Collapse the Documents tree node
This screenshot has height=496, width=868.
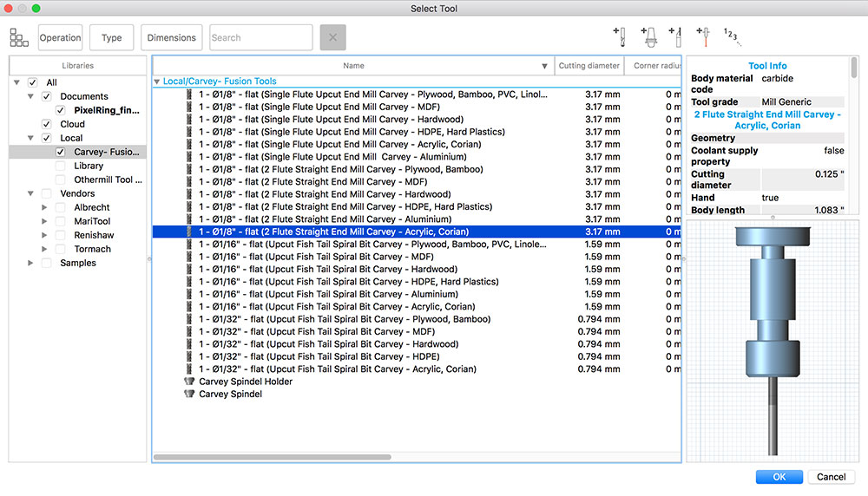point(30,96)
